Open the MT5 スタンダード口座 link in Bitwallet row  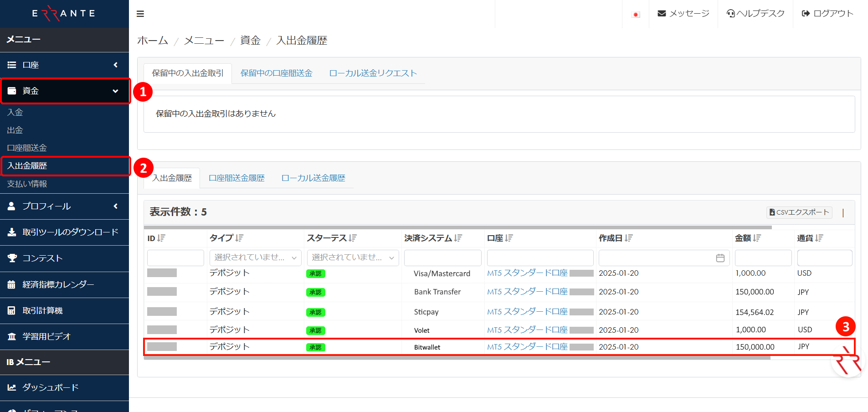526,346
